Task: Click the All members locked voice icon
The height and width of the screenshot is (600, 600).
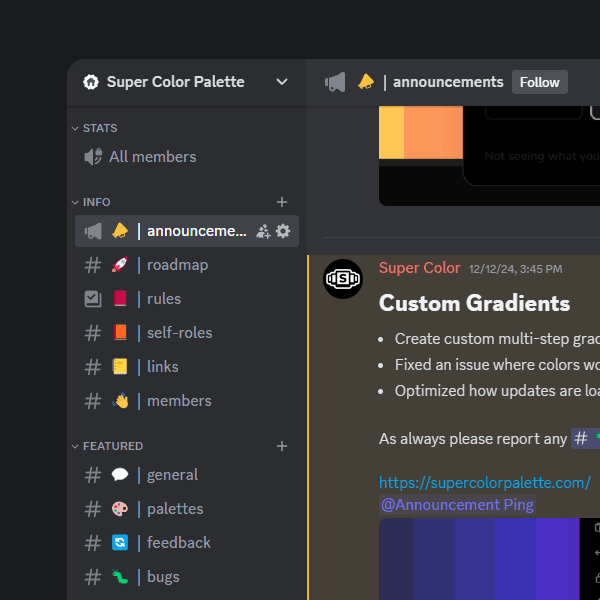Action: (93, 157)
